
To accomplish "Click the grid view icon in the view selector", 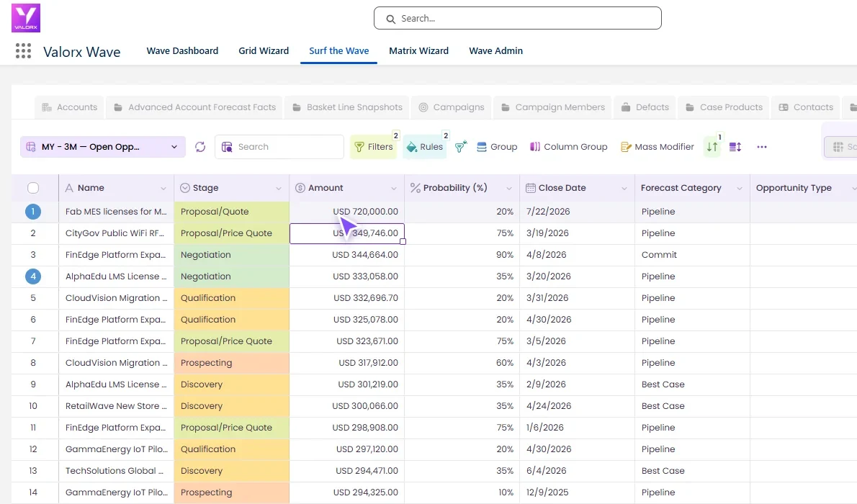I will 31,146.
